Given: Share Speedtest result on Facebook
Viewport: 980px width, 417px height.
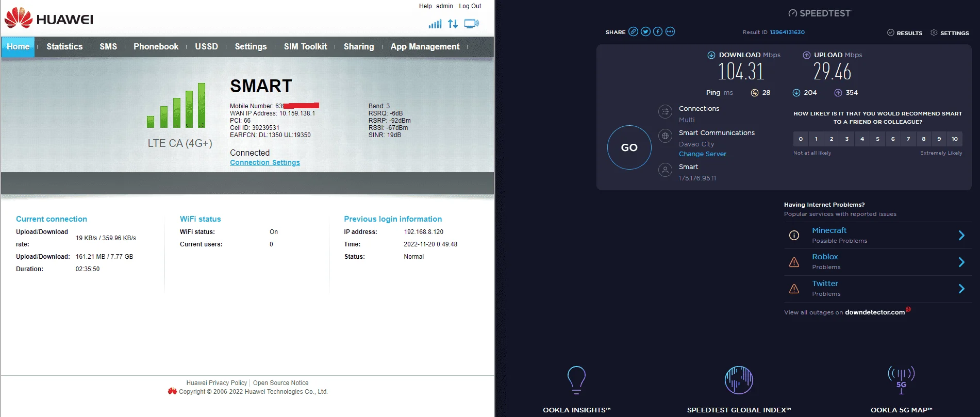Looking at the screenshot, I should [658, 31].
